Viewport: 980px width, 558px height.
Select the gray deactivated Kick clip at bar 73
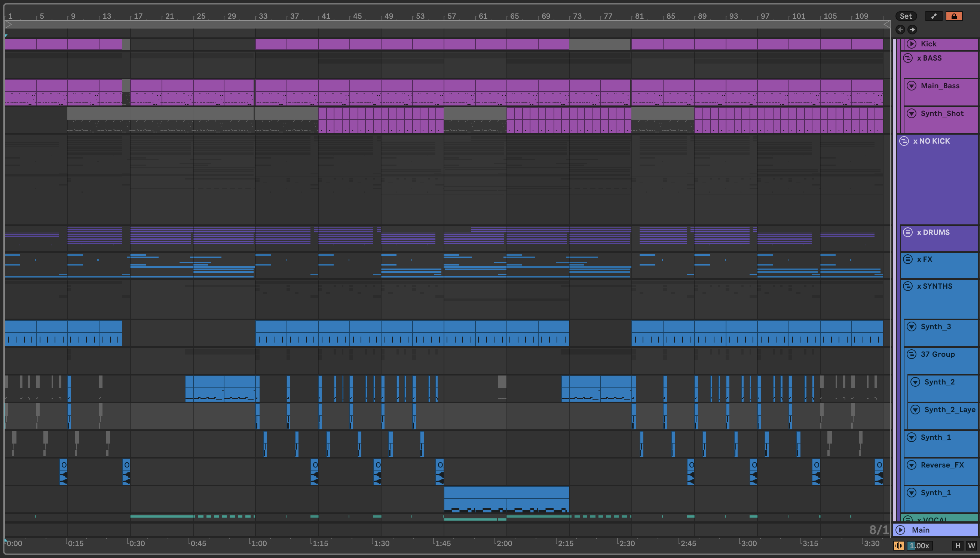pos(600,45)
